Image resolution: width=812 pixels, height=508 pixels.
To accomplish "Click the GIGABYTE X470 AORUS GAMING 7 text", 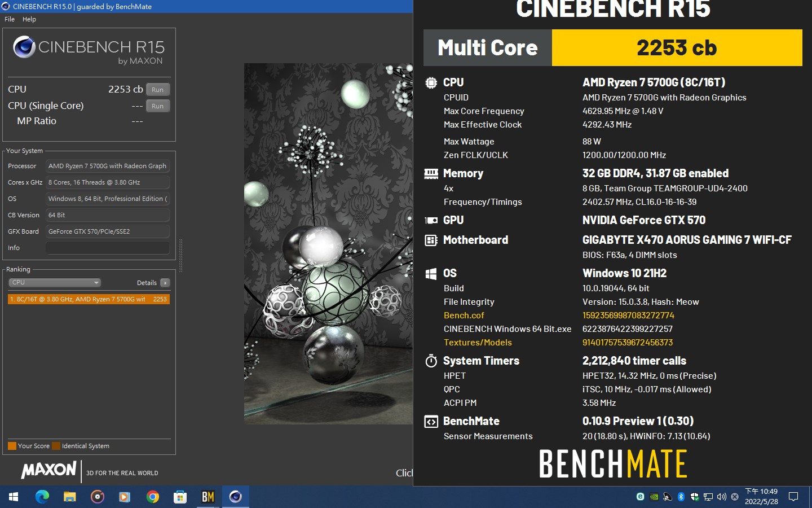I will pyautogui.click(x=687, y=240).
